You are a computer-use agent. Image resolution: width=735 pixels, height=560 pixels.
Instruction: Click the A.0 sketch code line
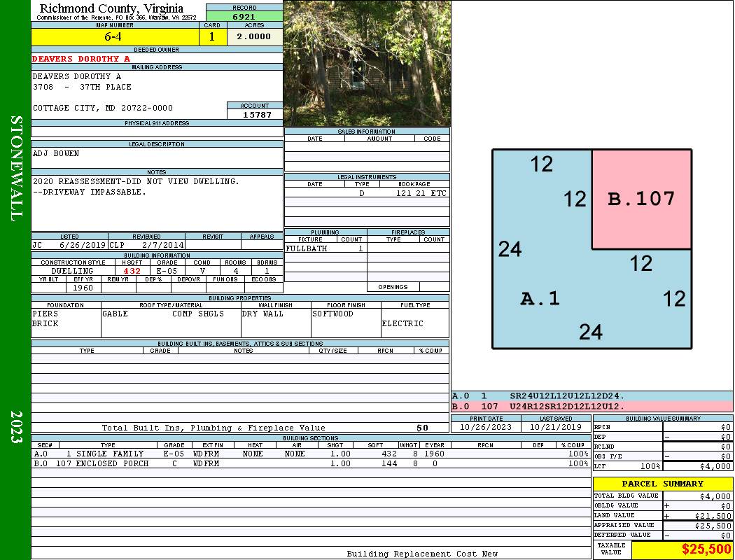tap(591, 396)
